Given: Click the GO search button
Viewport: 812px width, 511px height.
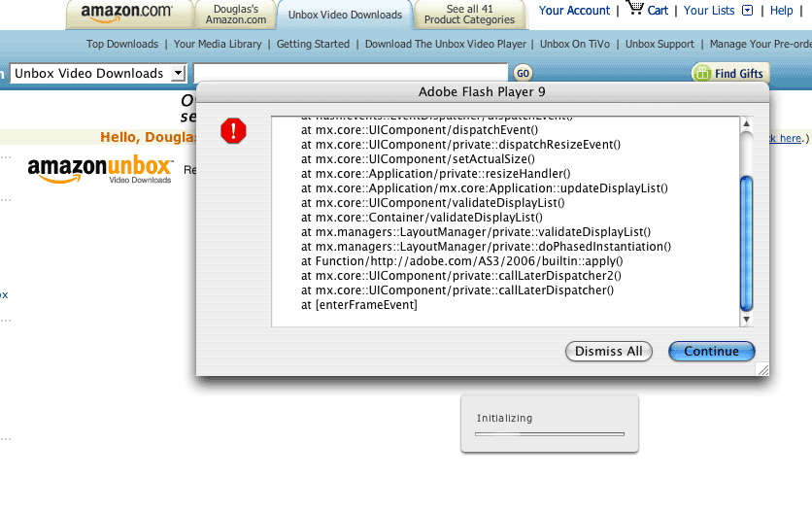Looking at the screenshot, I should [523, 73].
